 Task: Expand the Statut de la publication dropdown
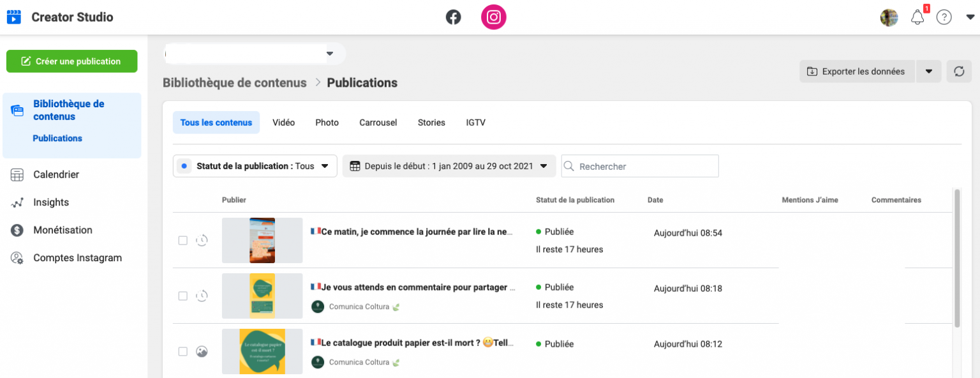click(x=255, y=166)
